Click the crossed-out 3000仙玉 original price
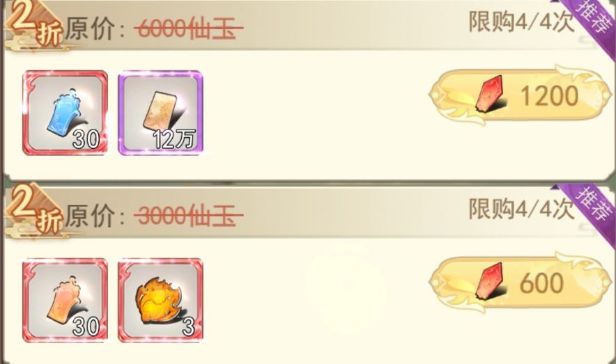 (188, 215)
